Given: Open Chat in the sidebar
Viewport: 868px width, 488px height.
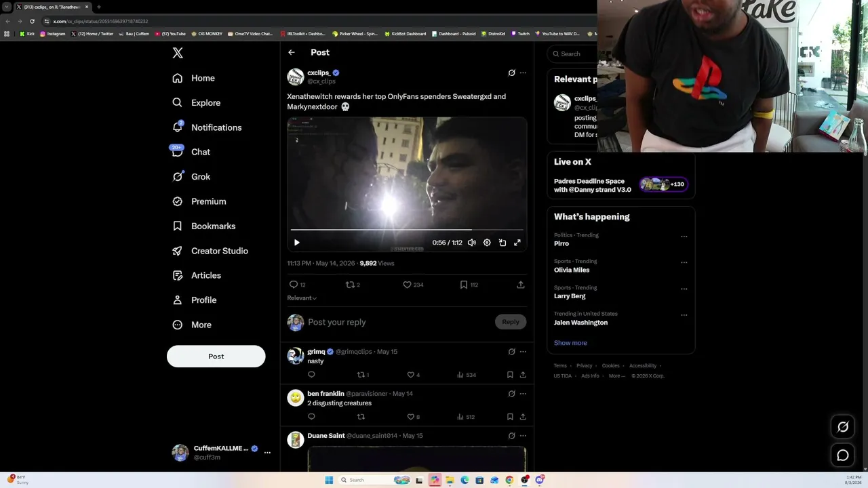Looking at the screenshot, I should [191, 152].
